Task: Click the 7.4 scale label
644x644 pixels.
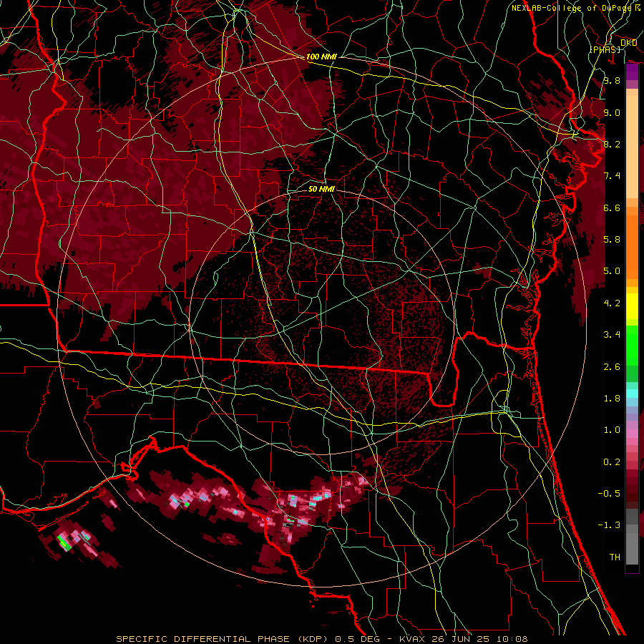Action: pyautogui.click(x=612, y=176)
